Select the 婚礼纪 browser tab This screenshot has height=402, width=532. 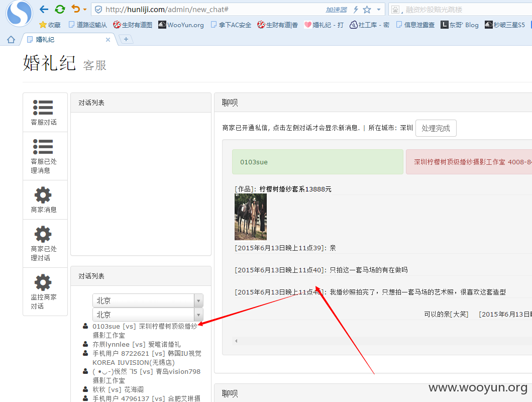[68, 39]
